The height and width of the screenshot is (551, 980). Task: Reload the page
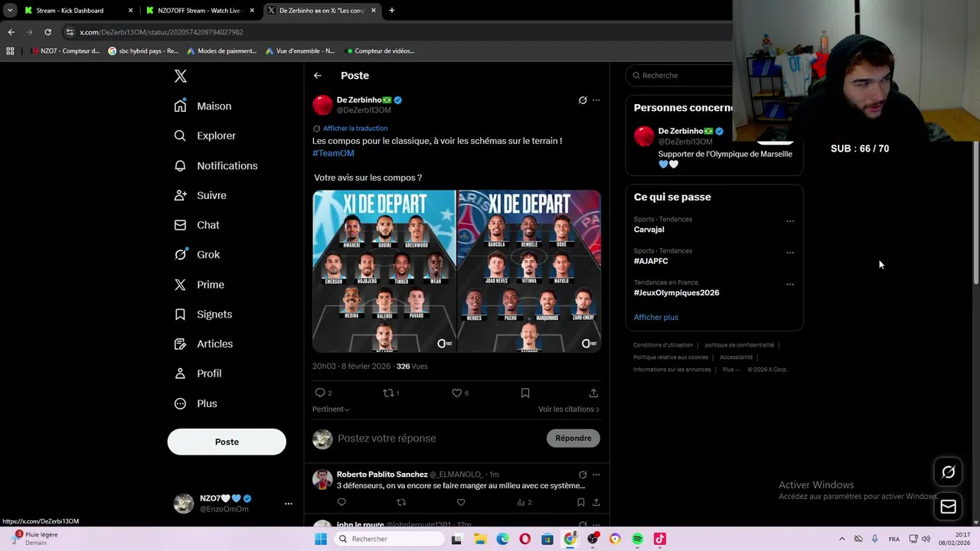click(47, 32)
